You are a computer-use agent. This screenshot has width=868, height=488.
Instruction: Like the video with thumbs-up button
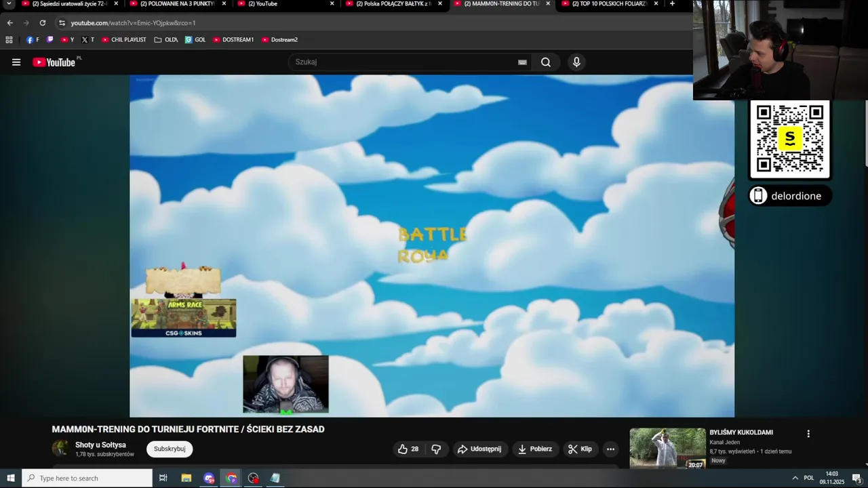(x=408, y=449)
